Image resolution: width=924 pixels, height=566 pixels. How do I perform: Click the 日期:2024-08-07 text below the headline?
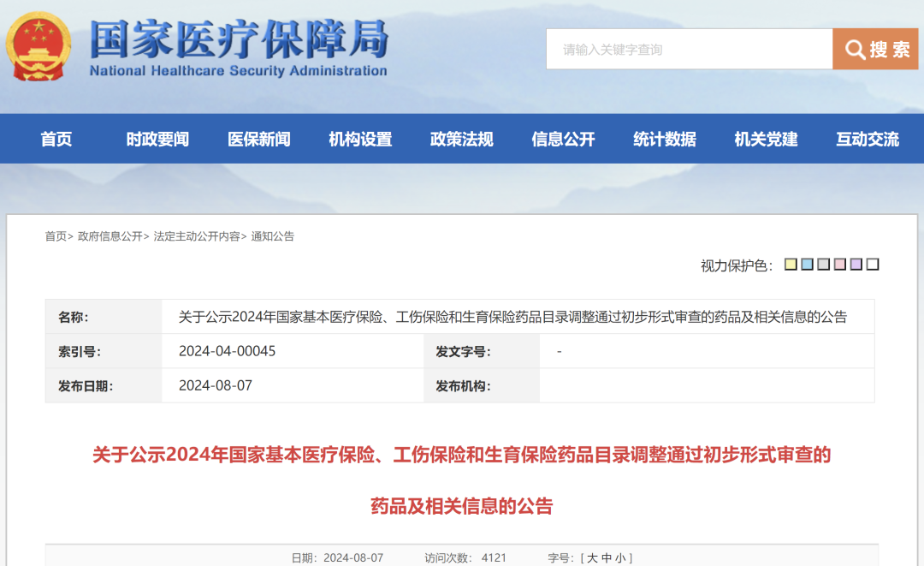[337, 557]
